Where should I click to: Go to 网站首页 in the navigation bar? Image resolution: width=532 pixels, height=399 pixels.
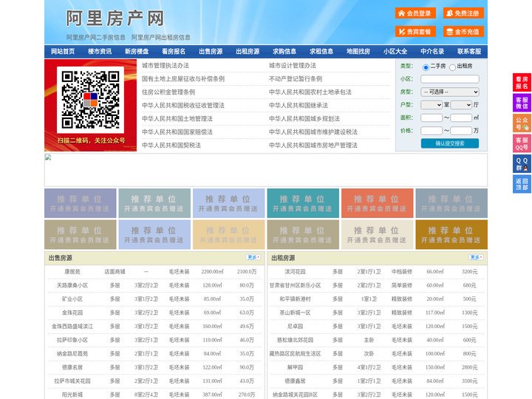coord(63,52)
